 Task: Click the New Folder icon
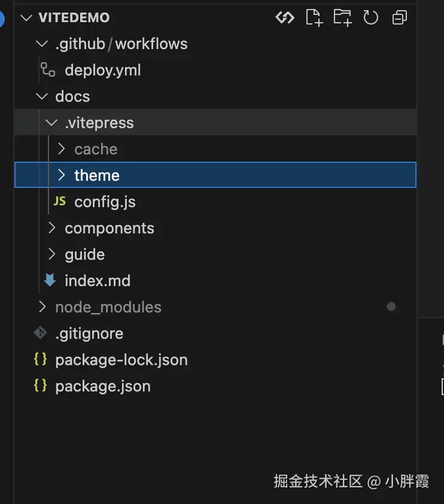tap(342, 17)
